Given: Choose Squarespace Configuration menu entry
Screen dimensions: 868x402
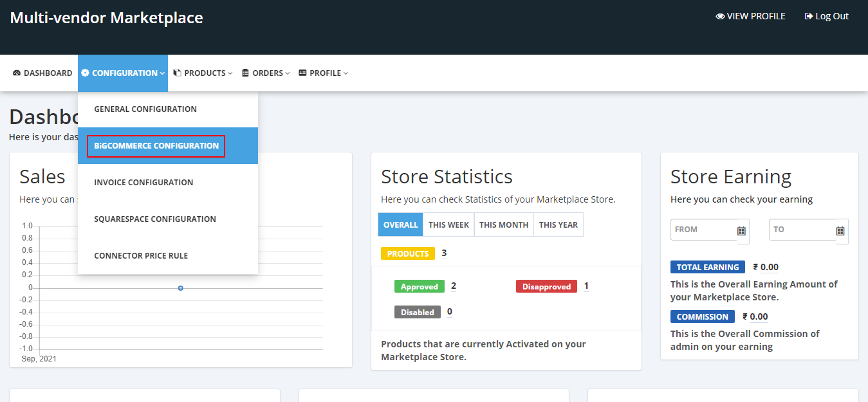Looking at the screenshot, I should pyautogui.click(x=168, y=219).
